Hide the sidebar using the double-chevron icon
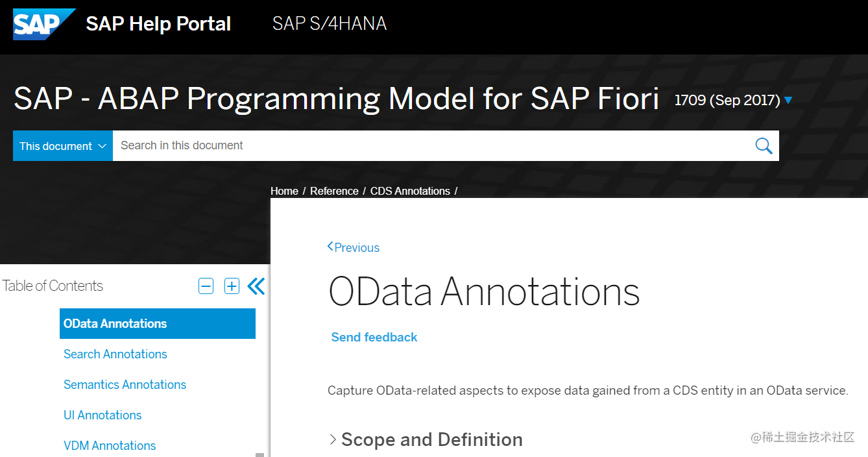Image resolution: width=868 pixels, height=457 pixels. (256, 286)
